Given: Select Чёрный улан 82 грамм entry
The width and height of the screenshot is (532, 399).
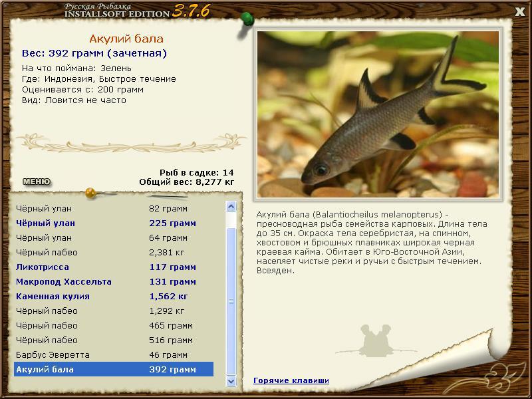Looking at the screenshot, I should [x=114, y=209].
